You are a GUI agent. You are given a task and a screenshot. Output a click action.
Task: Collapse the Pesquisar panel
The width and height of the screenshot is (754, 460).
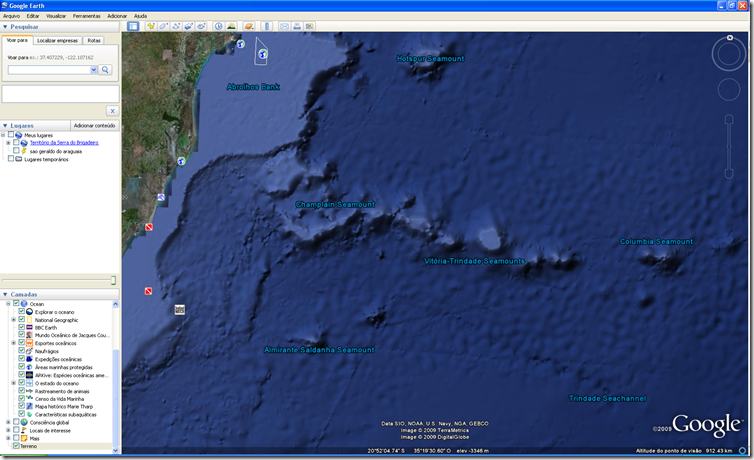(5, 27)
